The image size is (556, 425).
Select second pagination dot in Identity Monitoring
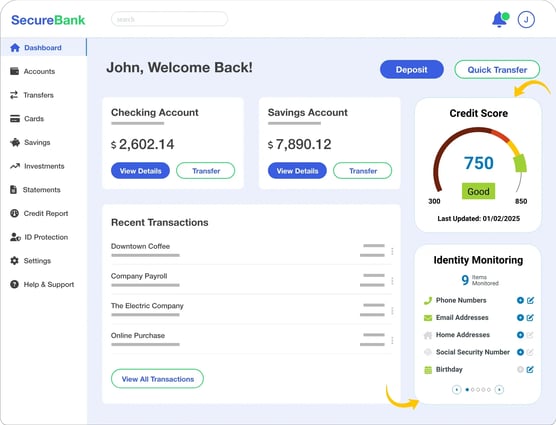click(473, 390)
